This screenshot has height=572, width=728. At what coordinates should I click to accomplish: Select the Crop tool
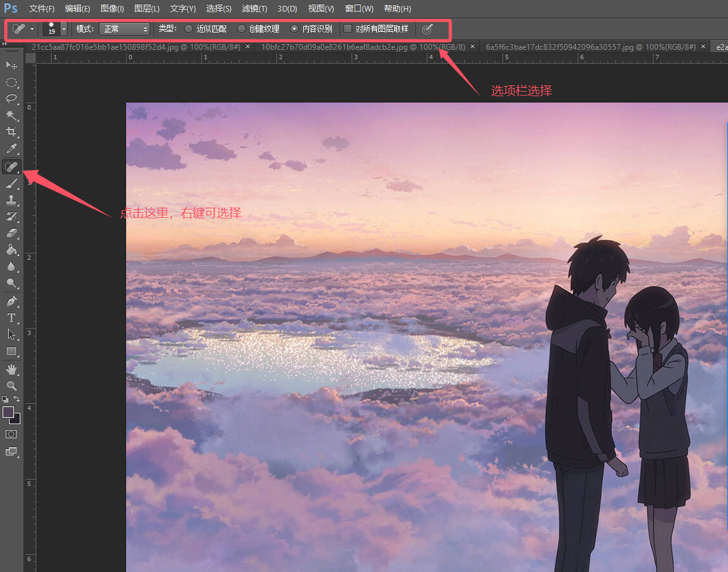11,132
